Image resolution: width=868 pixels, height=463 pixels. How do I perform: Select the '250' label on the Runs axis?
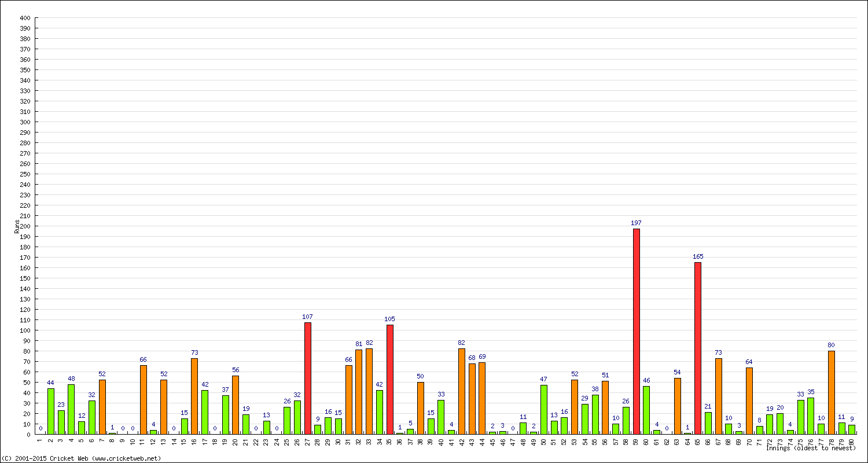click(x=24, y=174)
